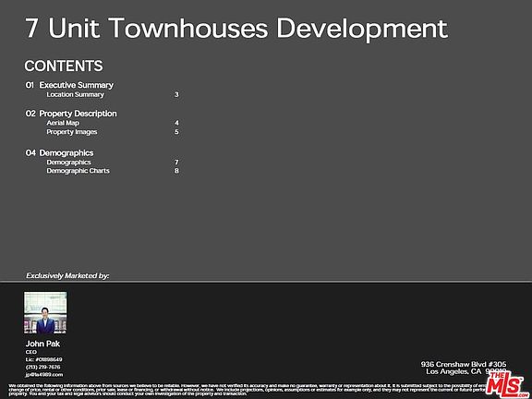Image resolution: width=532 pixels, height=399 pixels.
Task: Click the agent license number line
Action: (x=43, y=359)
